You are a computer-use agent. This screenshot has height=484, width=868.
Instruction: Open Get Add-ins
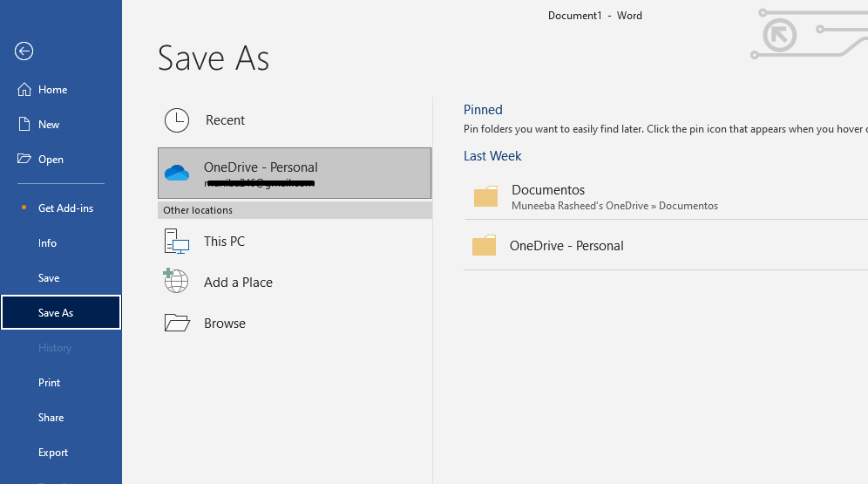pos(65,208)
